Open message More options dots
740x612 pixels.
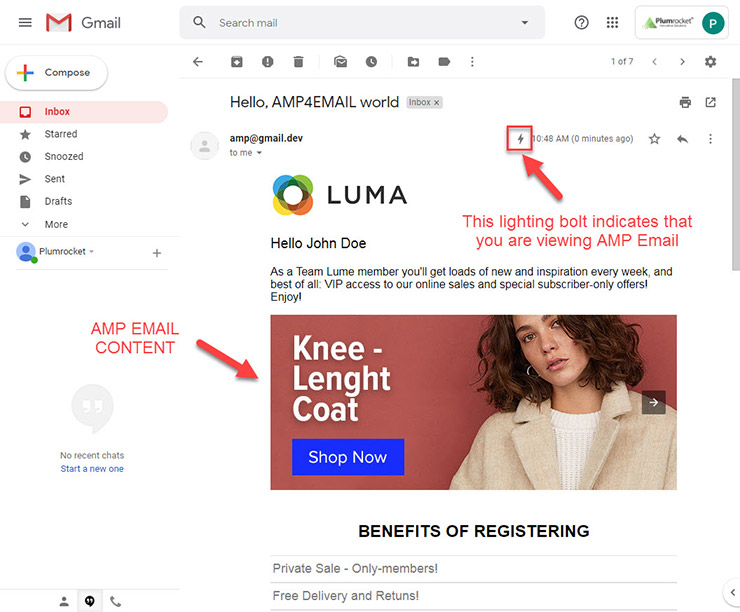pos(710,139)
